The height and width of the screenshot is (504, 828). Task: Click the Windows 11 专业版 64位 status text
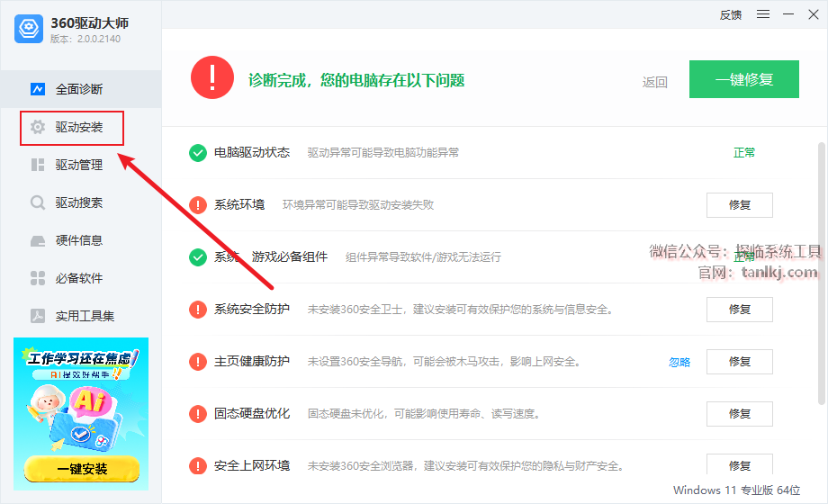pos(736,490)
